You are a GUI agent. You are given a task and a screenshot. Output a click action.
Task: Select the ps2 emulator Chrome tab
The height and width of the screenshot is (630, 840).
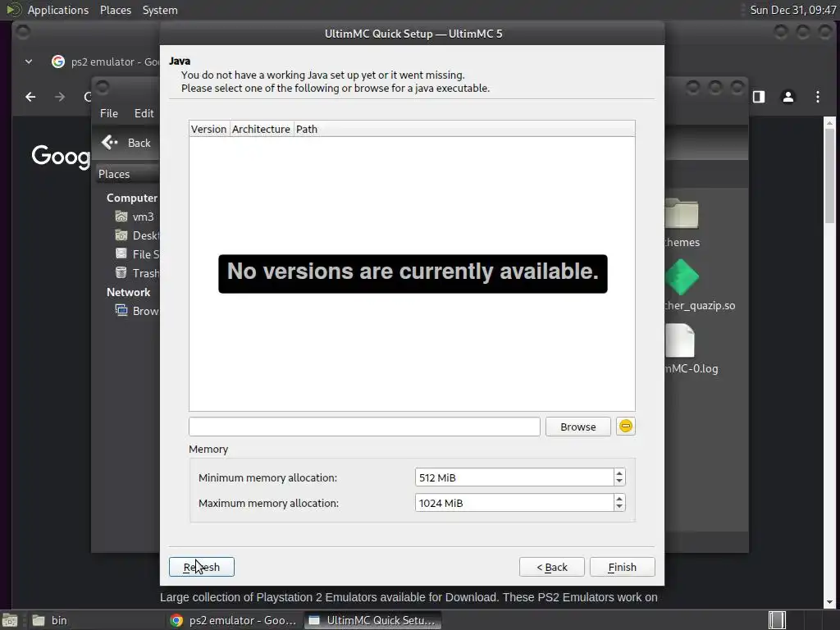pos(104,62)
